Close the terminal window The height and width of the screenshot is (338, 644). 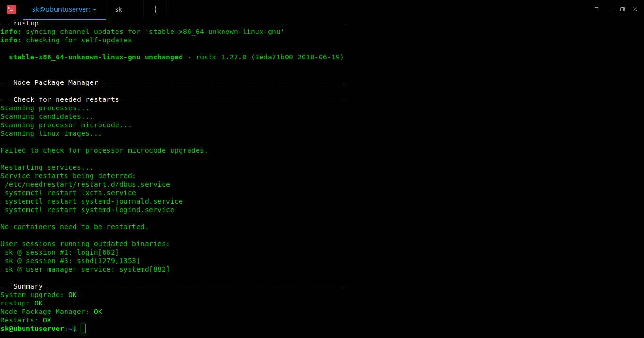[x=635, y=9]
